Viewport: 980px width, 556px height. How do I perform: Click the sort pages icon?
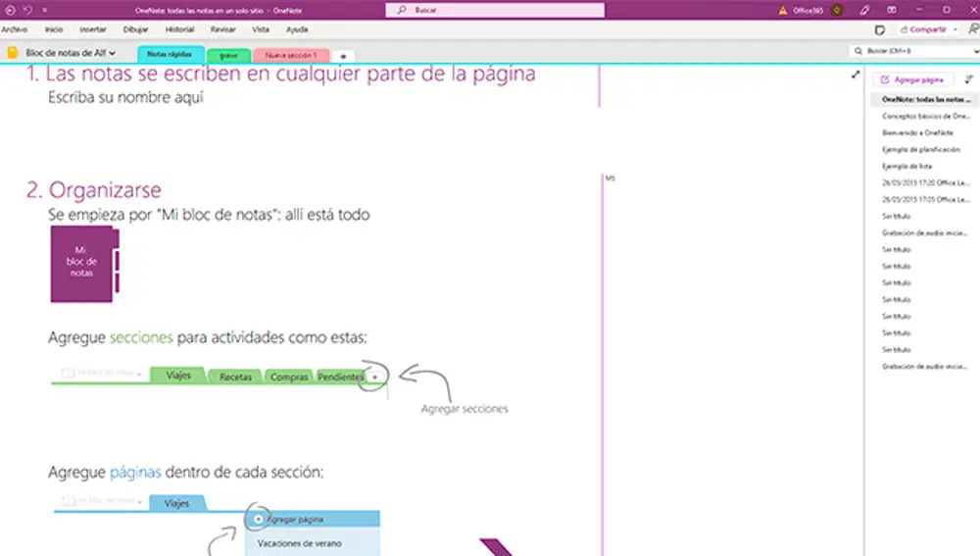(969, 79)
